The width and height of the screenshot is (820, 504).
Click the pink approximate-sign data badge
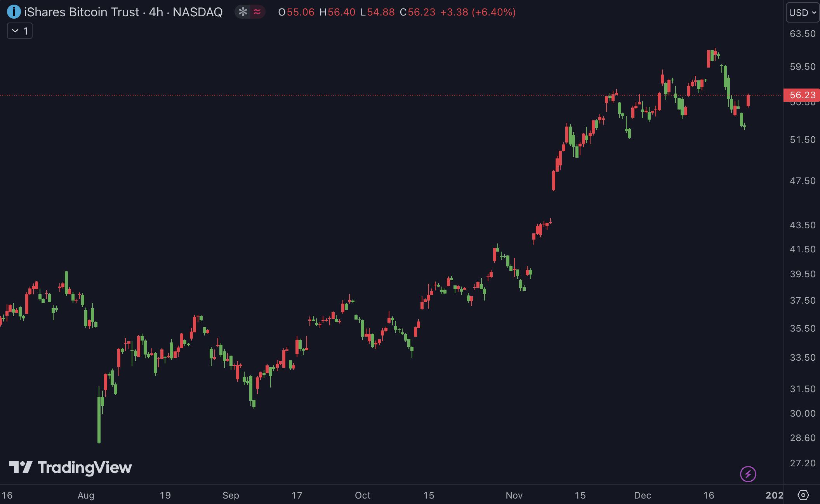coord(257,12)
